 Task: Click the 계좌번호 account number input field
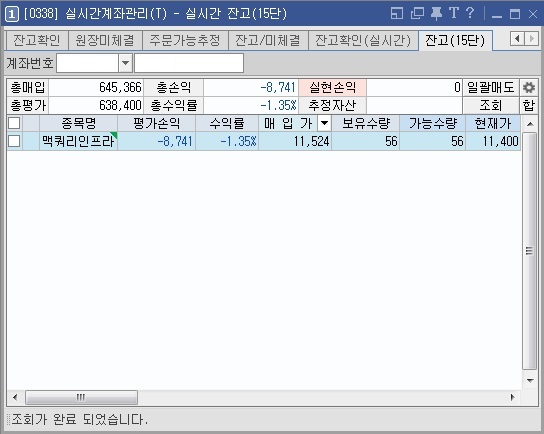tap(87, 63)
